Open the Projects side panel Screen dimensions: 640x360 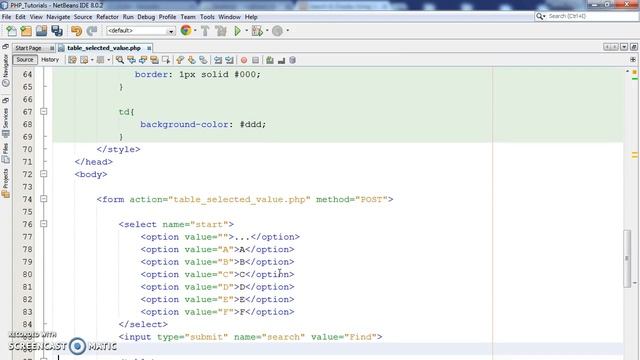tap(5, 183)
